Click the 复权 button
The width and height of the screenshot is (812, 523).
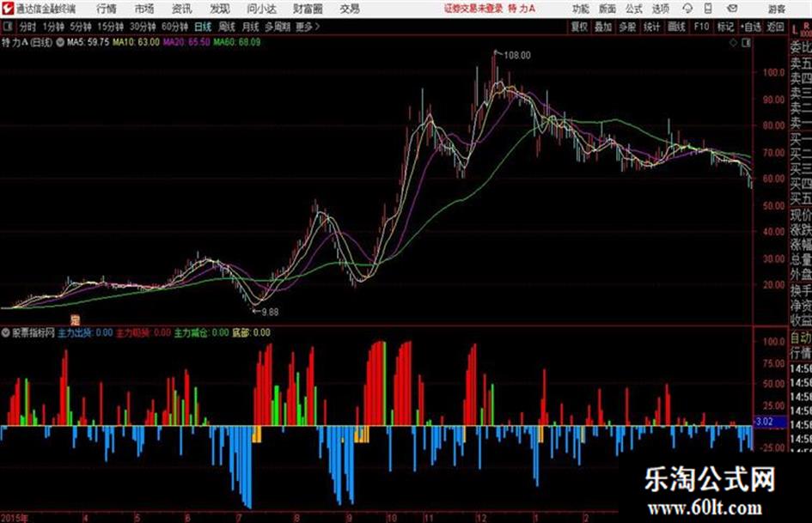pyautogui.click(x=579, y=27)
